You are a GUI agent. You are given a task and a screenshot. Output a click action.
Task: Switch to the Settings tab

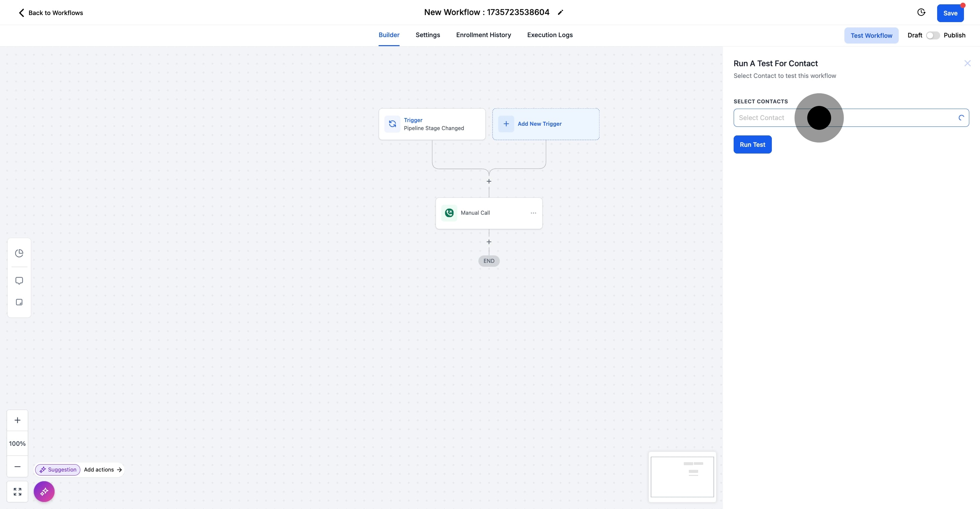(x=428, y=35)
